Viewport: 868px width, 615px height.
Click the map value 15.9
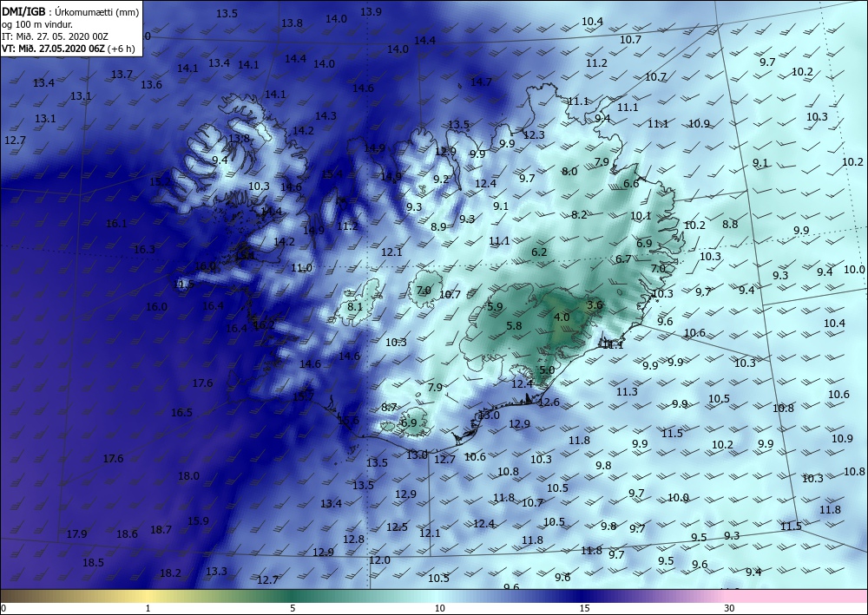tap(198, 520)
